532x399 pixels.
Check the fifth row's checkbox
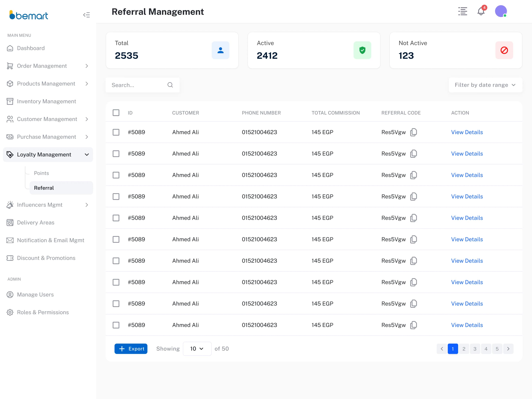(116, 218)
